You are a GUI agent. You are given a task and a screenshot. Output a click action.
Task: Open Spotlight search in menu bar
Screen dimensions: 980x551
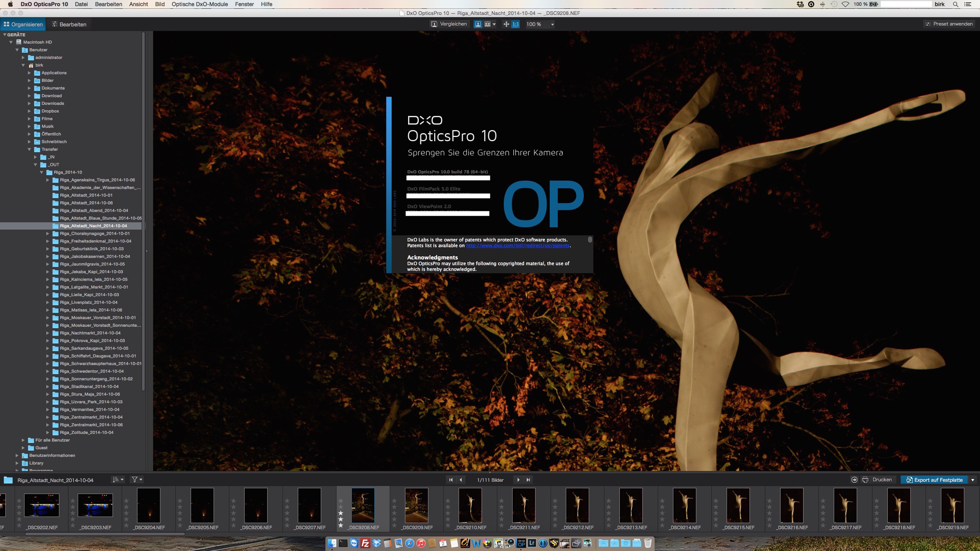click(x=956, y=4)
